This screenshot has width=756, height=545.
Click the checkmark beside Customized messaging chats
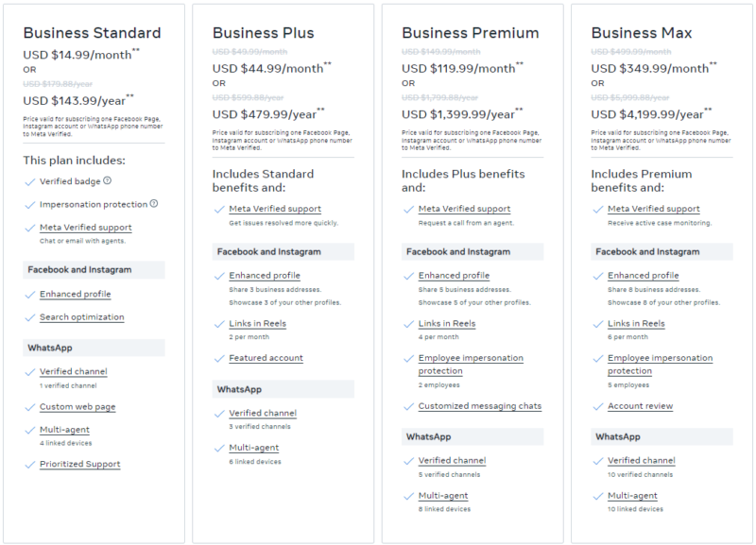[x=407, y=407]
